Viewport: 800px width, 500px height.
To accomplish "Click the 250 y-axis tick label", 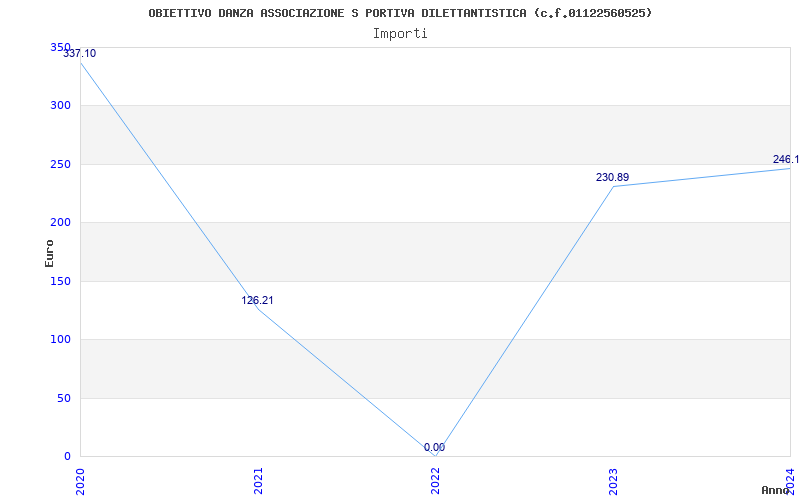I will click(60, 164).
